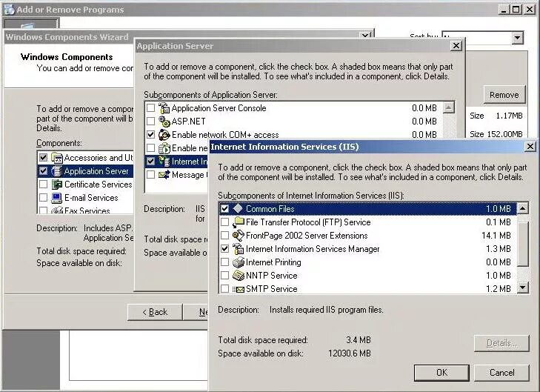The width and height of the screenshot is (540, 392).
Task: Uncheck the Common Files checkbox
Action: [x=224, y=209]
